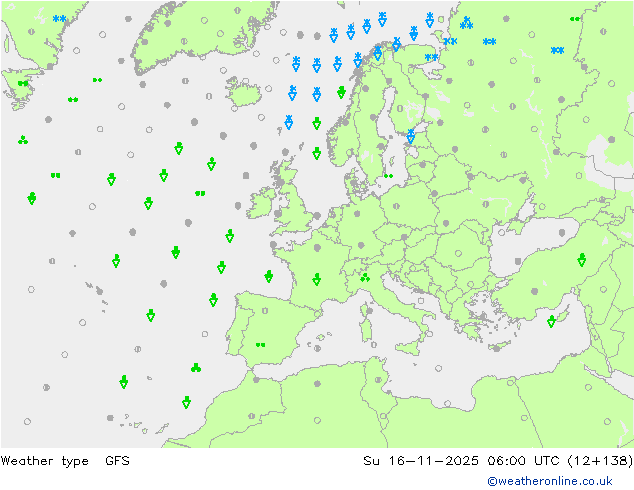Image resolution: width=634 pixels, height=490 pixels.
Task: Click the half-filled circle symbol over central Spain
Action: [265, 311]
